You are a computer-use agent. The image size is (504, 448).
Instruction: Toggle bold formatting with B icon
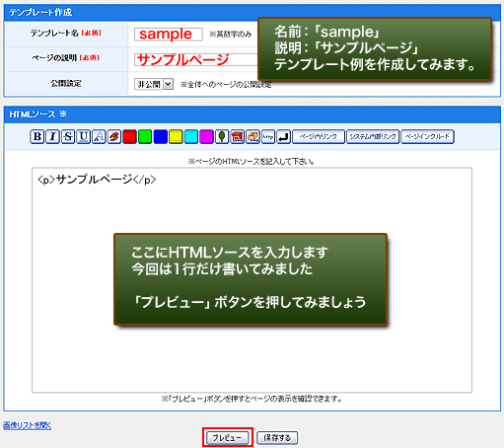pos(37,136)
